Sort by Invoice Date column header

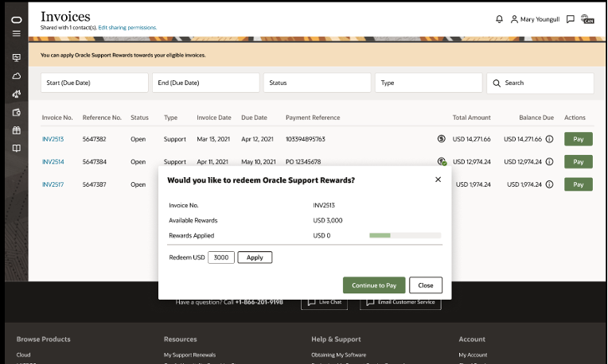tap(214, 118)
